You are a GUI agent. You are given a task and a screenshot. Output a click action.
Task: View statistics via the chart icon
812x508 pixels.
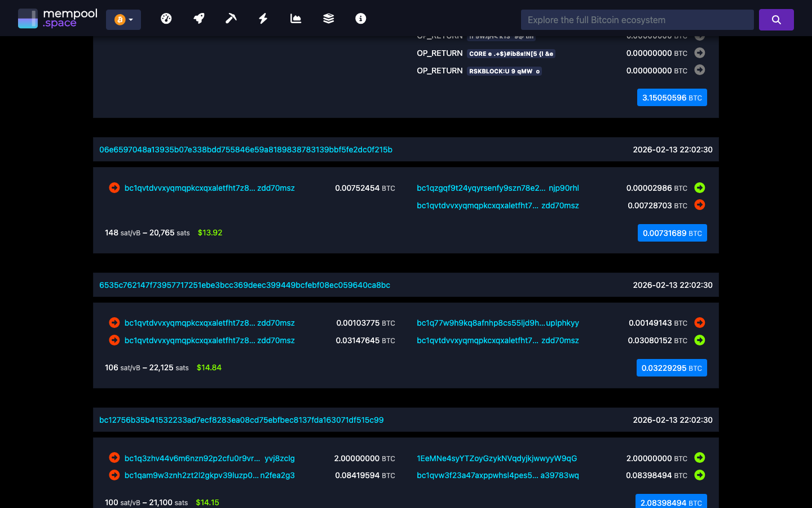(295, 18)
